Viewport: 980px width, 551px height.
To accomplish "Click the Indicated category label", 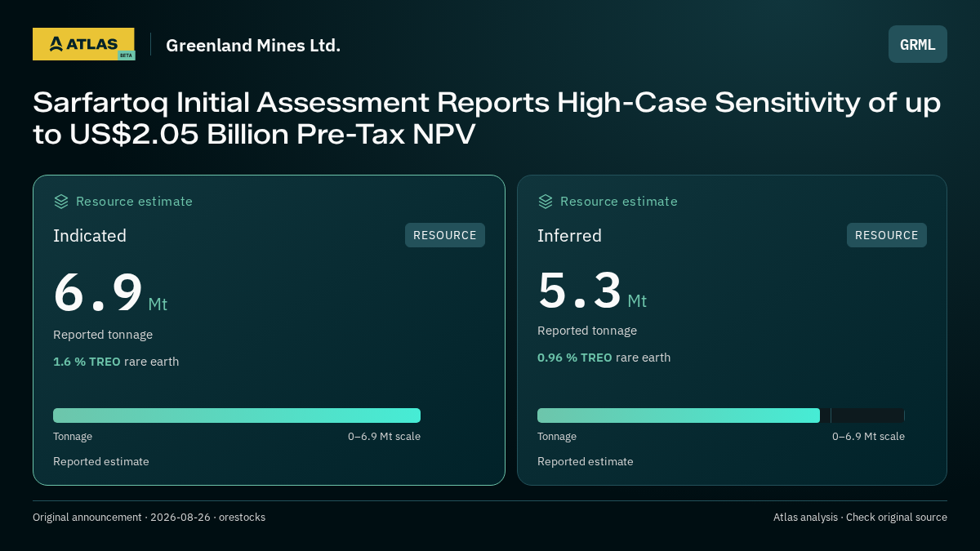I will 90,236.
